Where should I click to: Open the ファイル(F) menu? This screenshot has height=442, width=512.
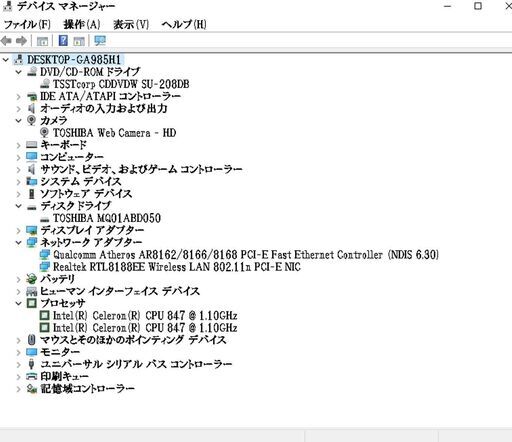pos(27,24)
